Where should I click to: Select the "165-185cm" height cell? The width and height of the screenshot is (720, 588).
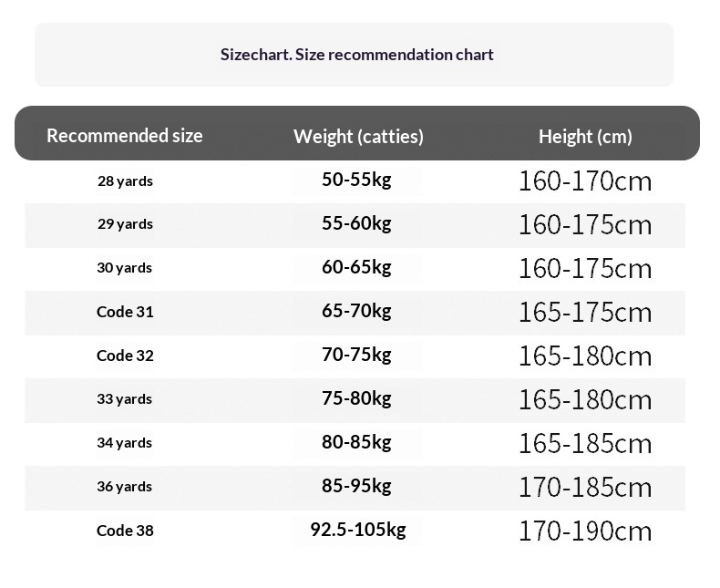point(585,444)
